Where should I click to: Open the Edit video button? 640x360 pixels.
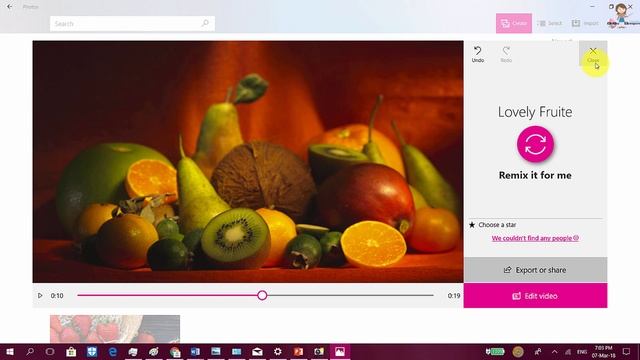point(535,296)
